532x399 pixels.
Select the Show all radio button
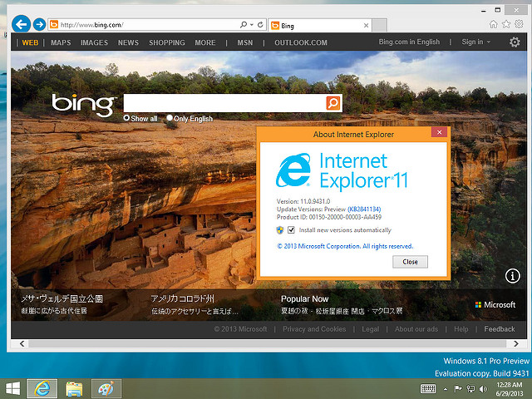coord(126,118)
